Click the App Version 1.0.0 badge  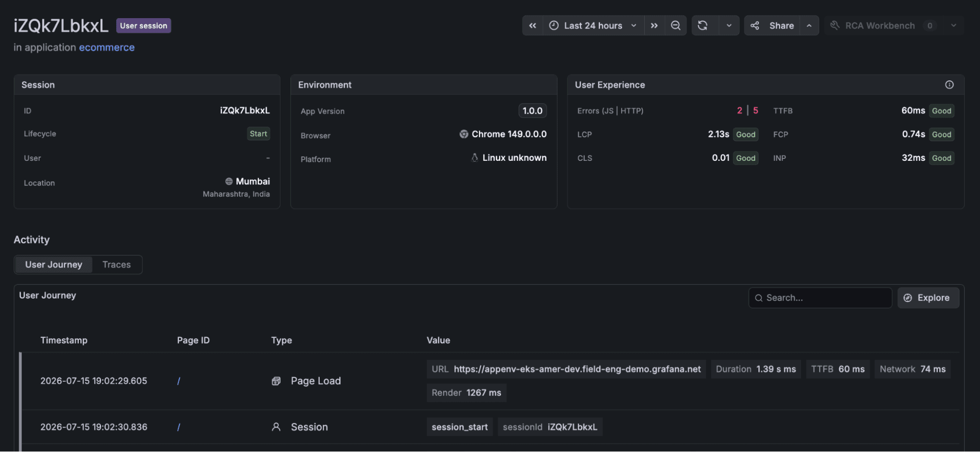tap(532, 111)
